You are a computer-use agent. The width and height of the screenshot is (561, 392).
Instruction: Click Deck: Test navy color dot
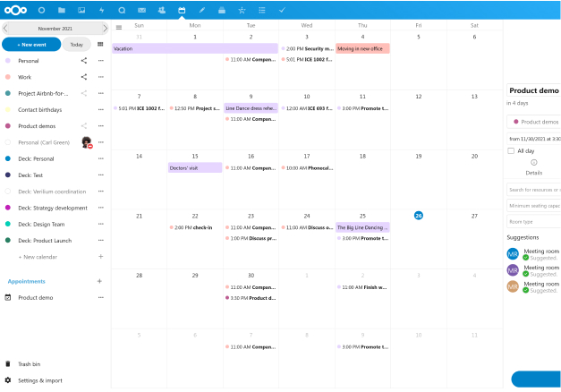[x=8, y=175]
